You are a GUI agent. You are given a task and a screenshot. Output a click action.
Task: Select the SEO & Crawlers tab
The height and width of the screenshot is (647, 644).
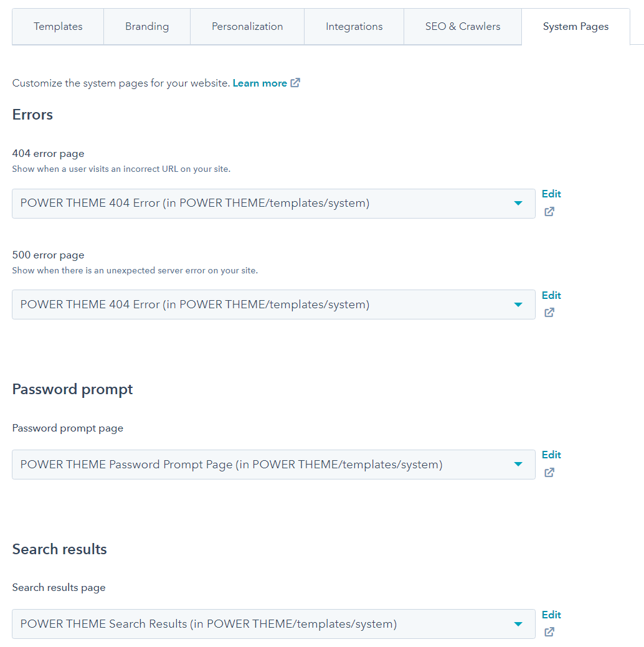[462, 26]
